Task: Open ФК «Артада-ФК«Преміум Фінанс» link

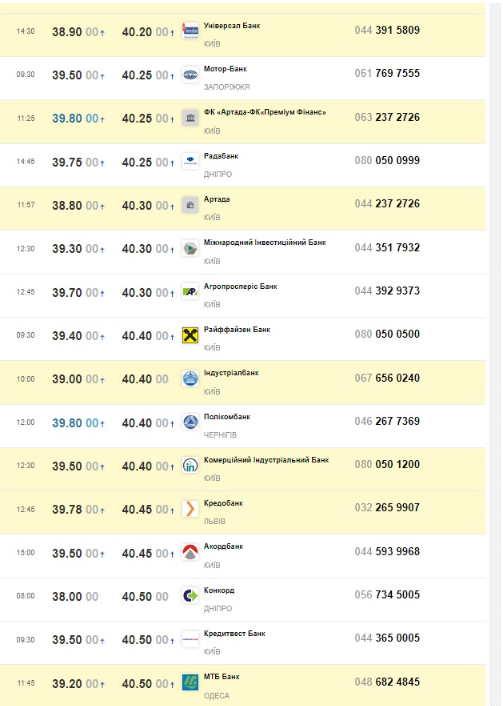Action: click(x=265, y=112)
